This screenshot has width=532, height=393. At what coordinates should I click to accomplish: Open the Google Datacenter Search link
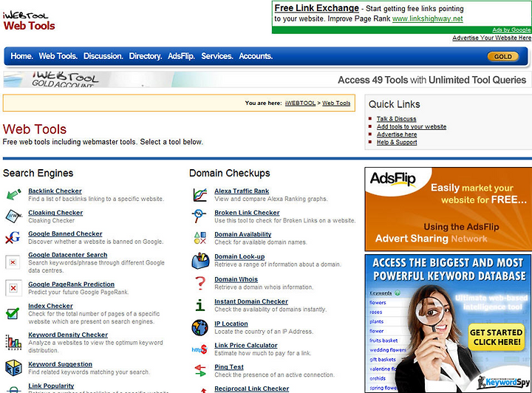pyautogui.click(x=67, y=255)
